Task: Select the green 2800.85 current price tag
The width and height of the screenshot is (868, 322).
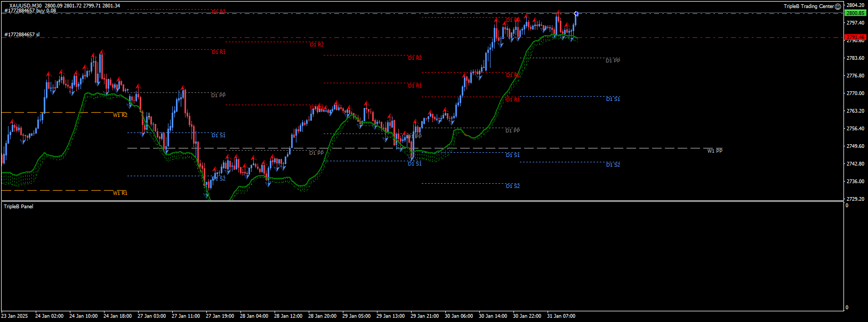Action: tap(855, 13)
